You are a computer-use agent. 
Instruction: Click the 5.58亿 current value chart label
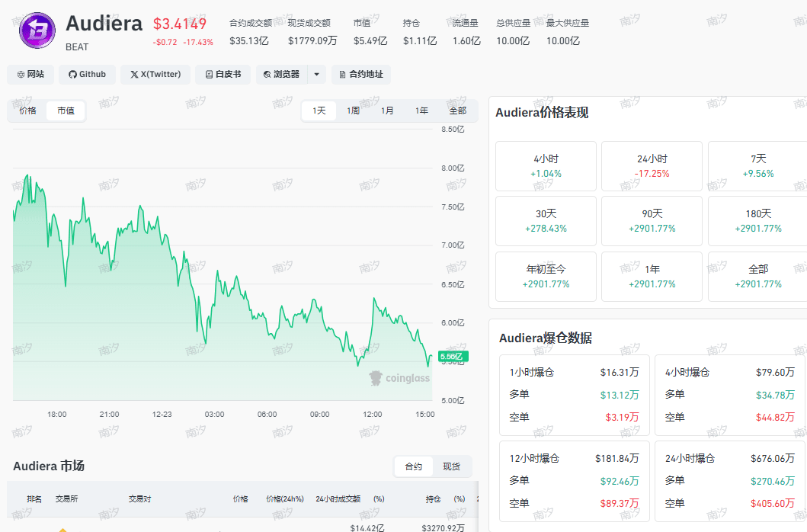453,357
